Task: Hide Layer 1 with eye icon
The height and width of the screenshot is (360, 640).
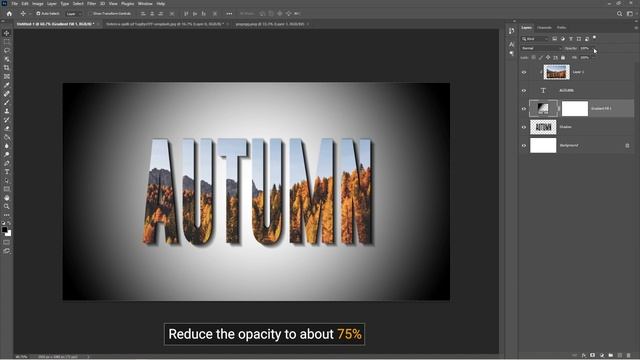Action: tap(524, 72)
